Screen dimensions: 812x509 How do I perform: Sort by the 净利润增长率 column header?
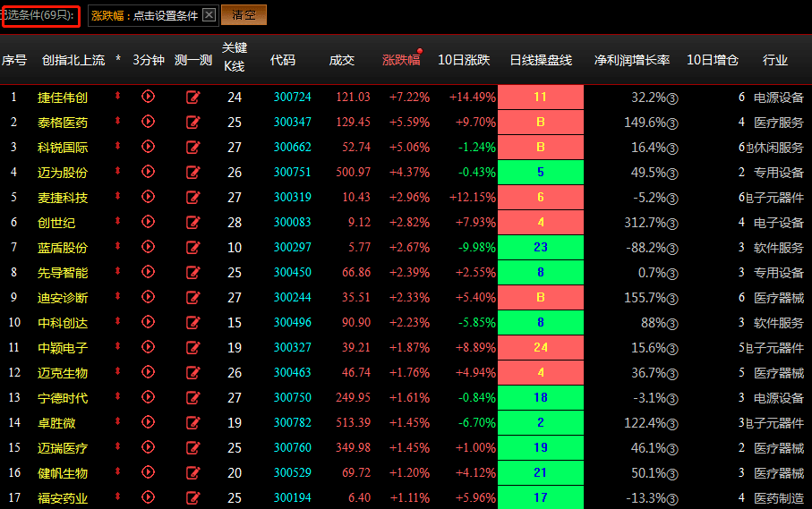[x=632, y=60]
